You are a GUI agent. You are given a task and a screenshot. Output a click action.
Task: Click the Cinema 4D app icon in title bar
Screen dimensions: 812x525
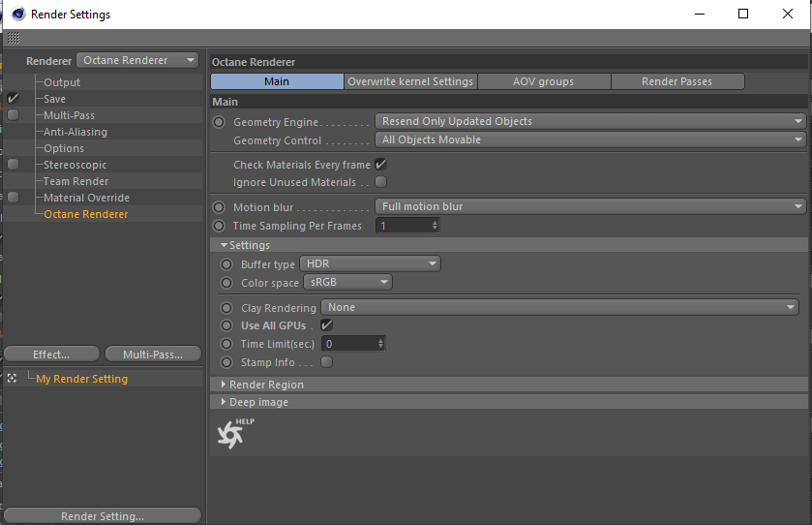click(x=18, y=14)
